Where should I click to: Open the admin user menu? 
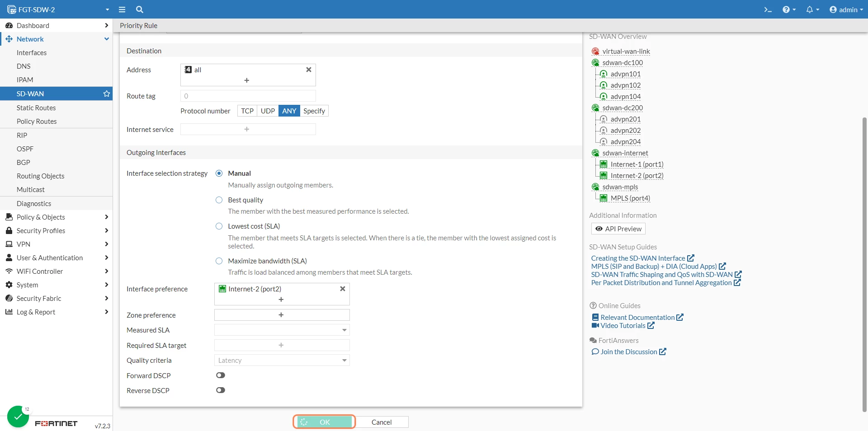846,9
